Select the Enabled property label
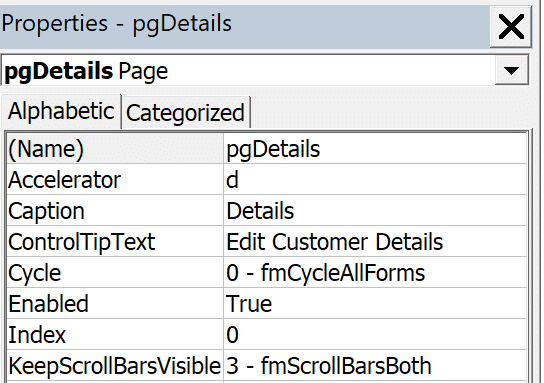 (115, 304)
